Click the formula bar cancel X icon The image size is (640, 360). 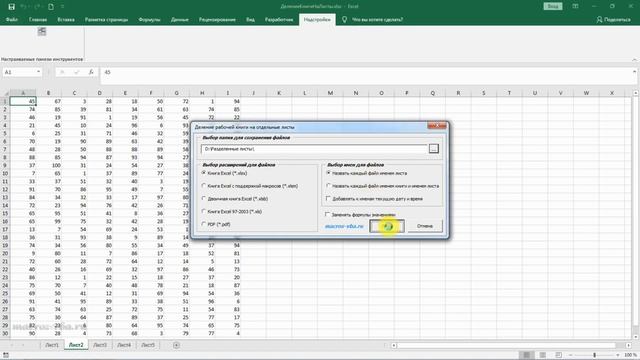[x=62, y=72]
